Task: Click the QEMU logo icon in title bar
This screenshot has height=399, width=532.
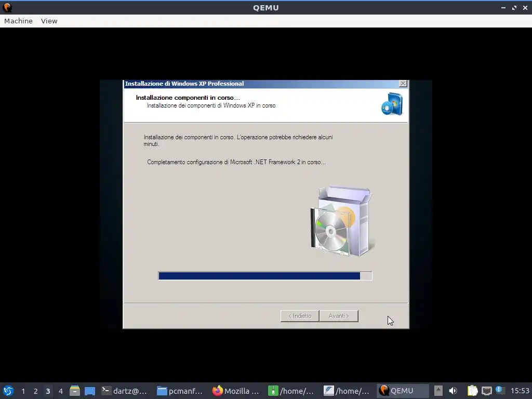Action: coord(7,7)
